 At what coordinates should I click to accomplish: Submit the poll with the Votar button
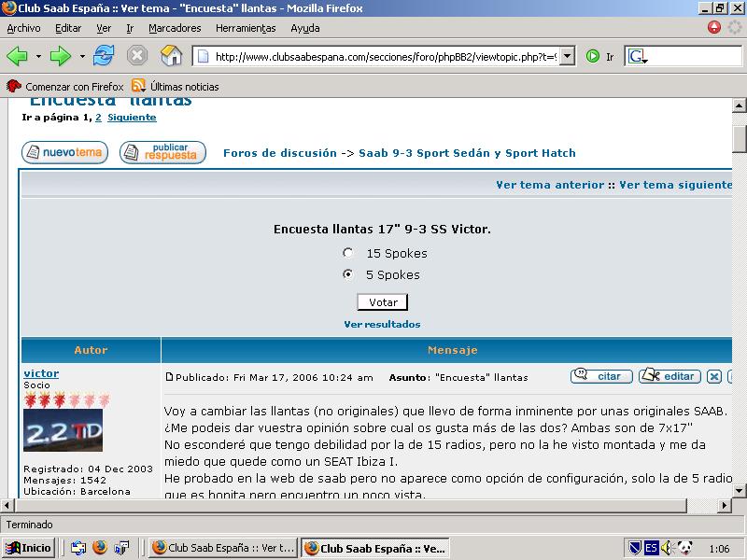[x=383, y=302]
